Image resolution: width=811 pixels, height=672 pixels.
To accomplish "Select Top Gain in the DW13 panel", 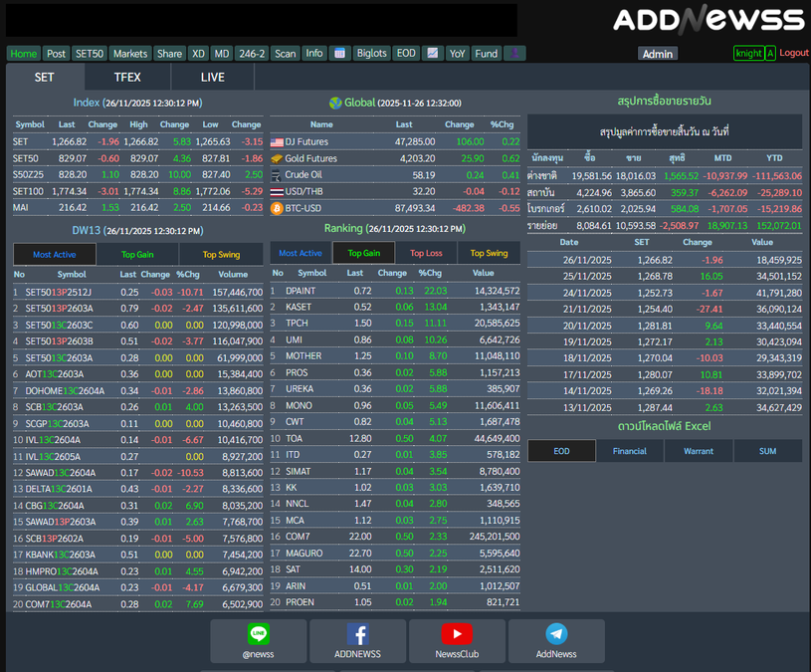I will coord(137,255).
